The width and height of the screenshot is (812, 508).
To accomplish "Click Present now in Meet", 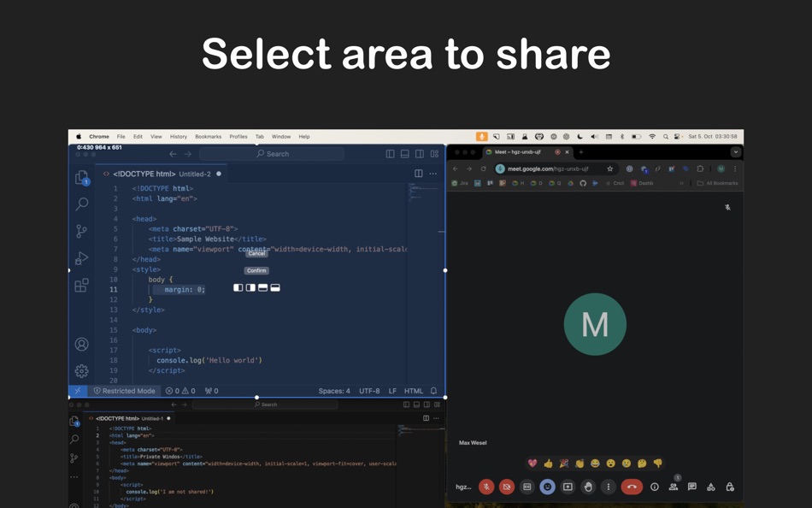I will coord(568,487).
